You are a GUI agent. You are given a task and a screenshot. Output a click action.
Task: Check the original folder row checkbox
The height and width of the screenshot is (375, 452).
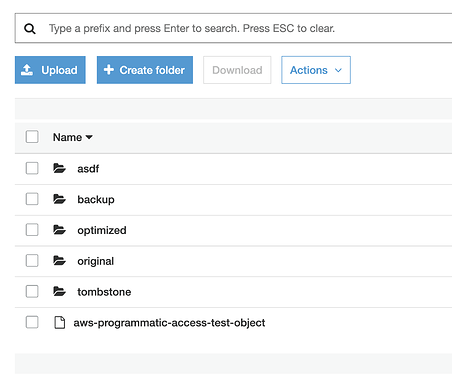(32, 260)
